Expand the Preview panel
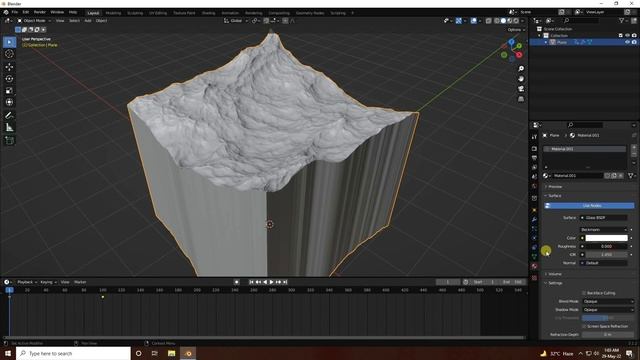Screen dimensions: 640x360 pyautogui.click(x=554, y=187)
